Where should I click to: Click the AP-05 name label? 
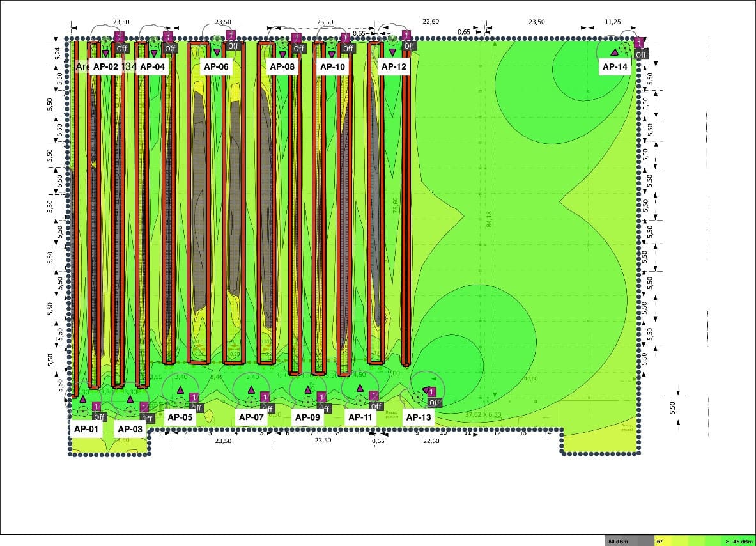click(180, 417)
